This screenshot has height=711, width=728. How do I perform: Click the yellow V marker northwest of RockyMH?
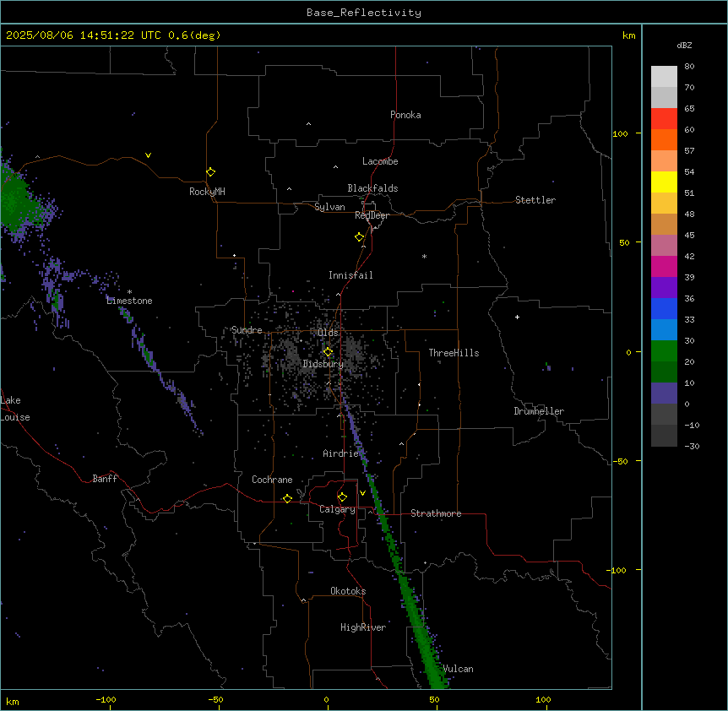tap(148, 155)
